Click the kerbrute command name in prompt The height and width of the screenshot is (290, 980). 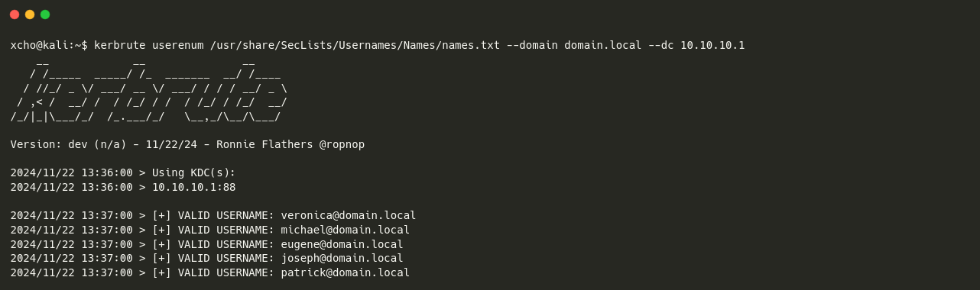[120, 45]
